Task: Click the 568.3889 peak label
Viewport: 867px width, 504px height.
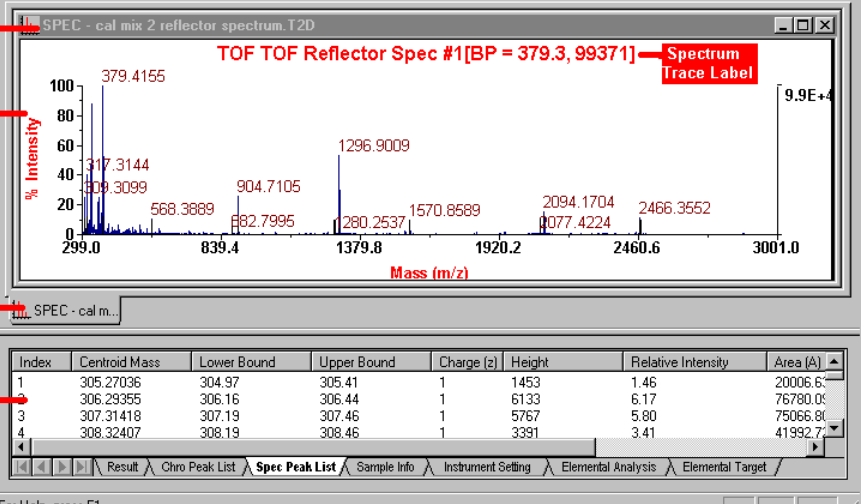Action: 182,209
